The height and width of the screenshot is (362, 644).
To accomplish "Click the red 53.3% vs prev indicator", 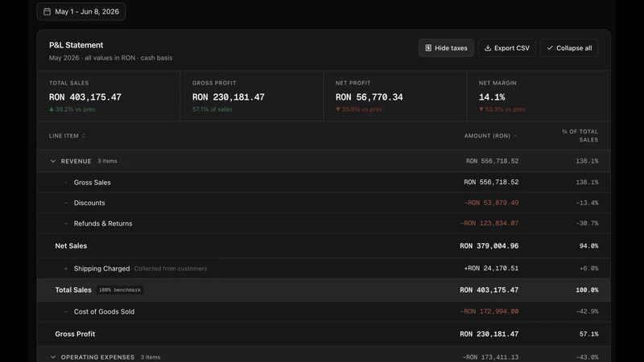I will click(x=502, y=109).
